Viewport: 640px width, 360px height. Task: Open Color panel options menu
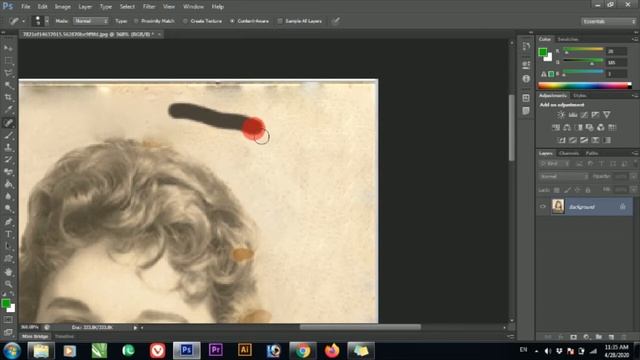click(635, 39)
